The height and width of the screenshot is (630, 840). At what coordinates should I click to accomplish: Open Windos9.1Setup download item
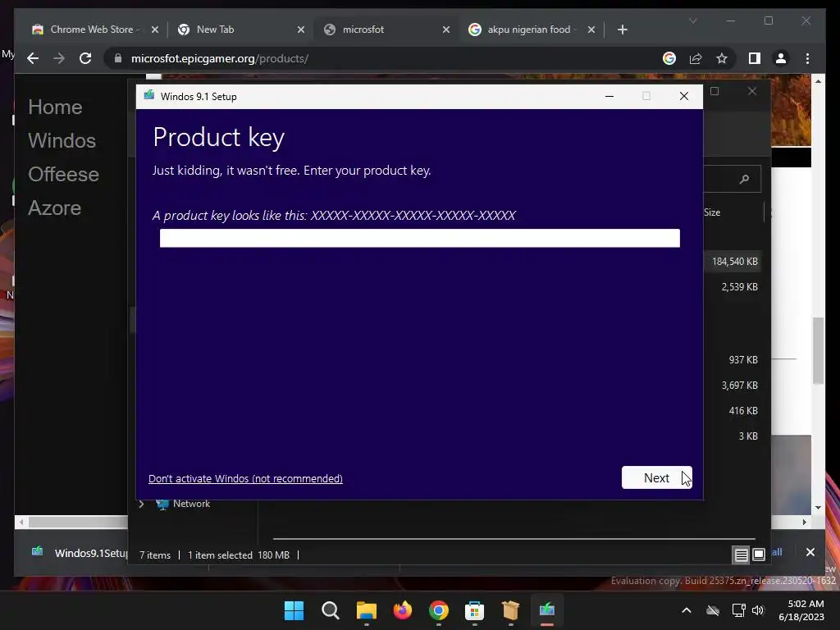pyautogui.click(x=80, y=552)
